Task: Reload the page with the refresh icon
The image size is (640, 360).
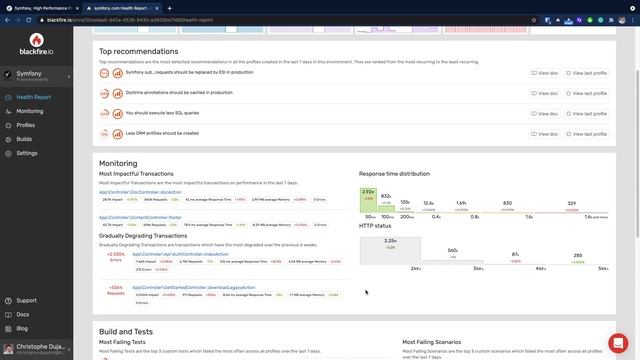Action: click(29, 20)
